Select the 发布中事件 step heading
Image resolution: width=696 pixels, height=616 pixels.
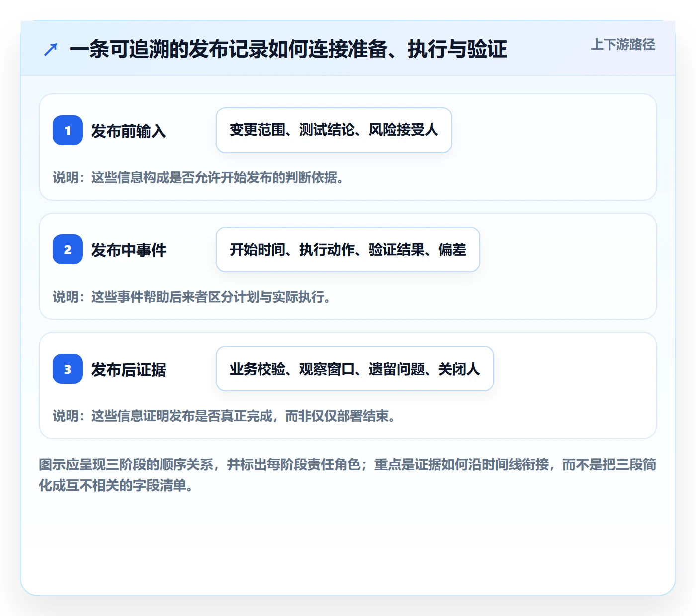tap(128, 250)
